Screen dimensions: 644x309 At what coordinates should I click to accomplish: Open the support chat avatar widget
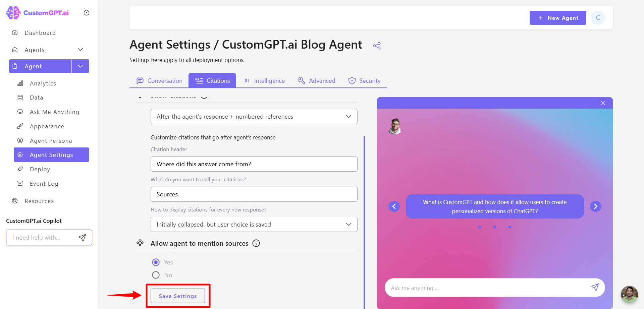pos(629,294)
